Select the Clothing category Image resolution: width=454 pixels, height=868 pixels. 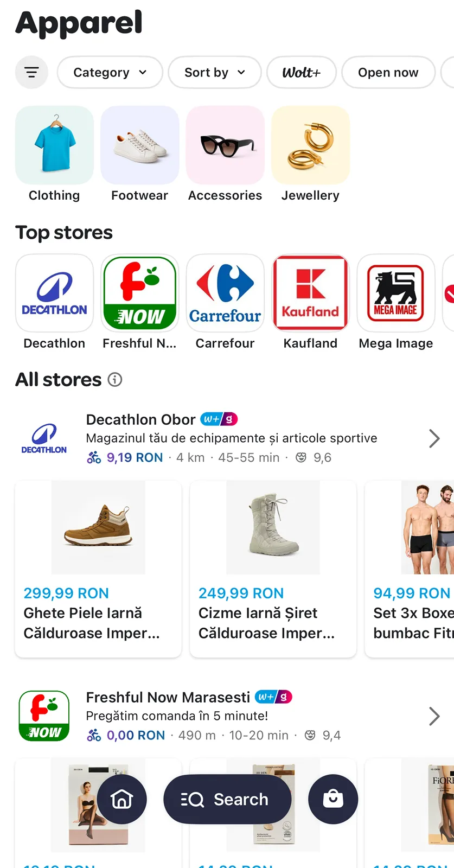[x=54, y=145]
